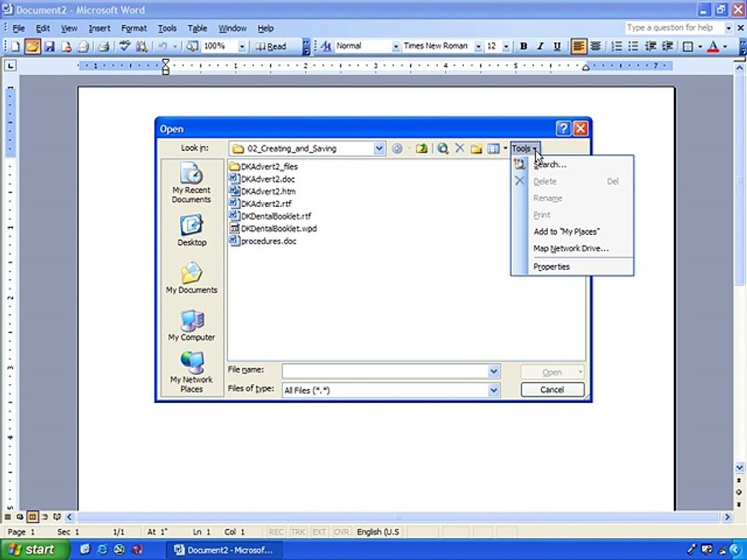Open the Times New Roman font dropdown
This screenshot has height=560, width=747.
478,47
